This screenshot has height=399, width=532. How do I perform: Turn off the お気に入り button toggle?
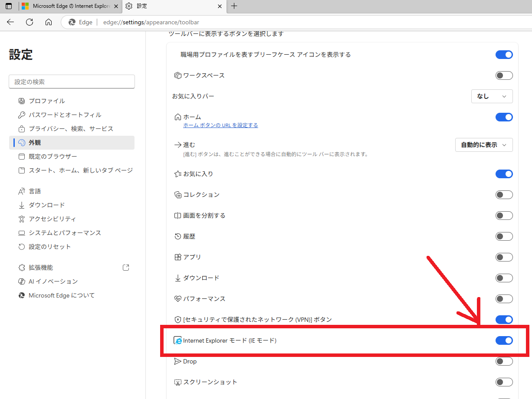click(504, 174)
